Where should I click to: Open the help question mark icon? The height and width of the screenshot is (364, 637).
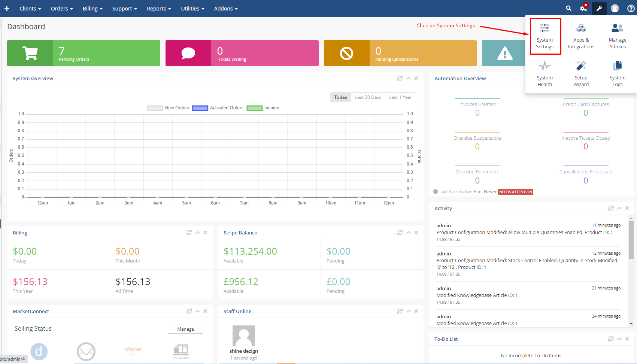631,8
